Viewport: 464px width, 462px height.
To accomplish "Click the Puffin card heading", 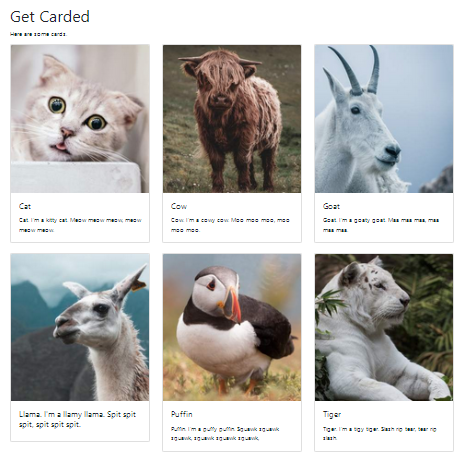I will click(x=182, y=414).
